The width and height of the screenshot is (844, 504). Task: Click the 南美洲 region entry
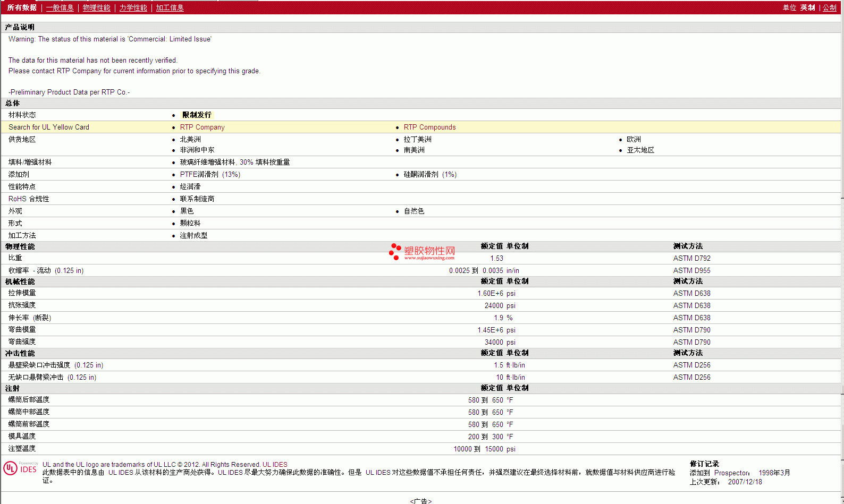[414, 150]
